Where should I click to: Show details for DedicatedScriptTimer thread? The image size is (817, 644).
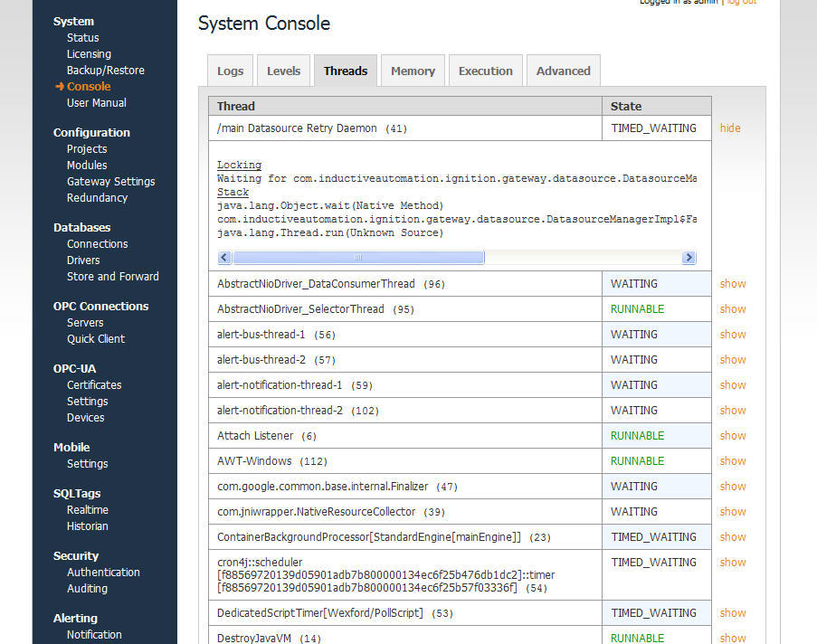click(733, 613)
